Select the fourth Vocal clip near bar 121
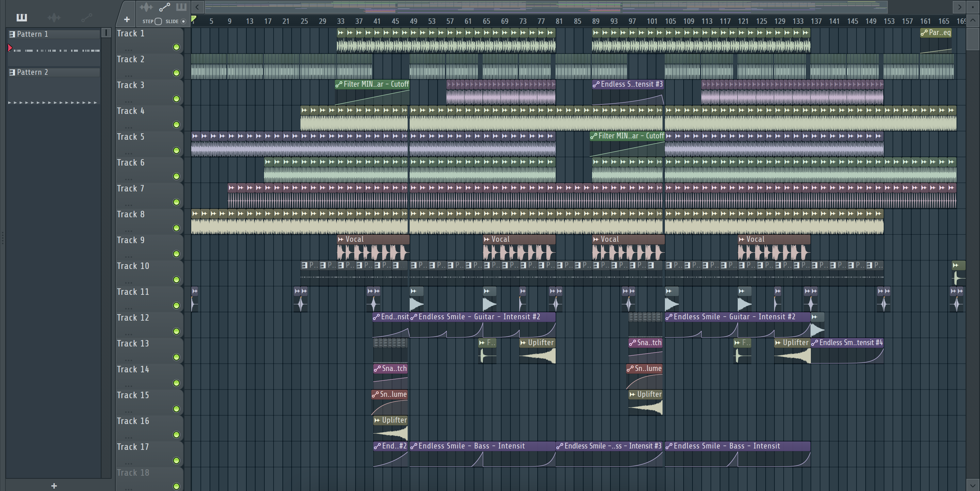This screenshot has width=980, height=491. pyautogui.click(x=774, y=247)
